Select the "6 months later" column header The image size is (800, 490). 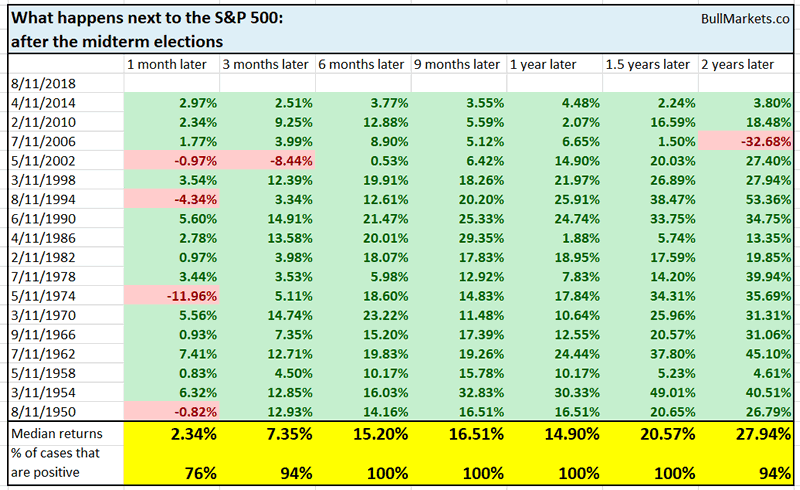pyautogui.click(x=359, y=65)
